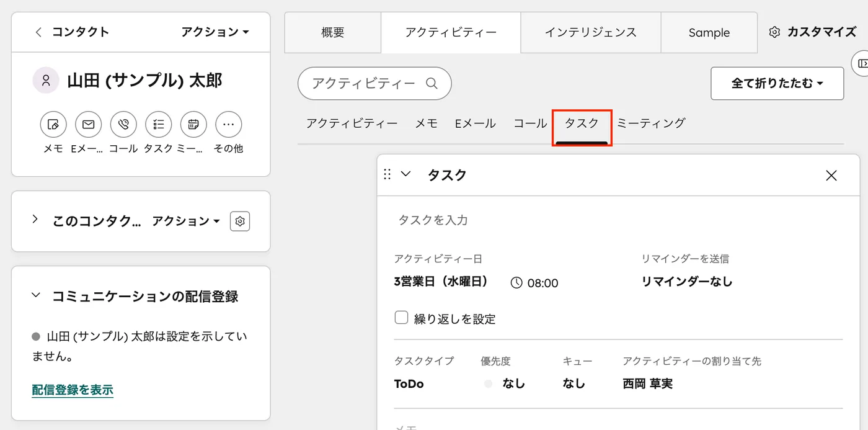868x430 pixels.
Task: Open the 配信登録を表示 link
Action: tap(72, 390)
